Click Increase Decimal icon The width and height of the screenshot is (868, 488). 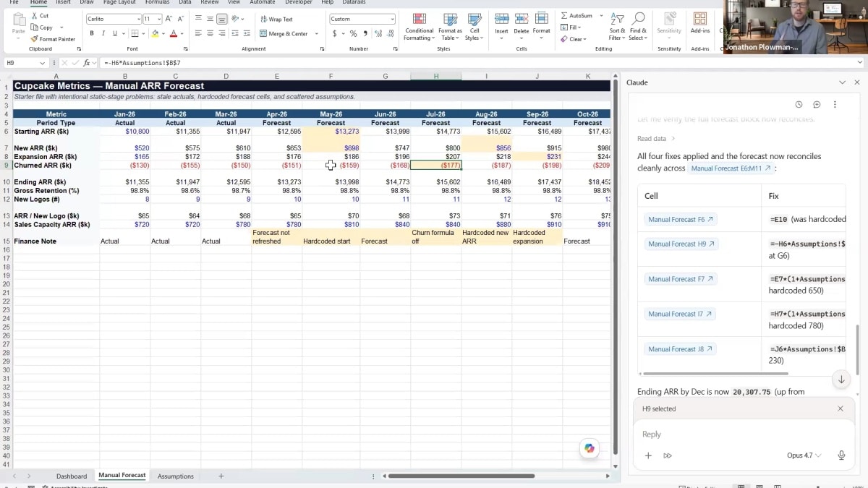pyautogui.click(x=378, y=33)
